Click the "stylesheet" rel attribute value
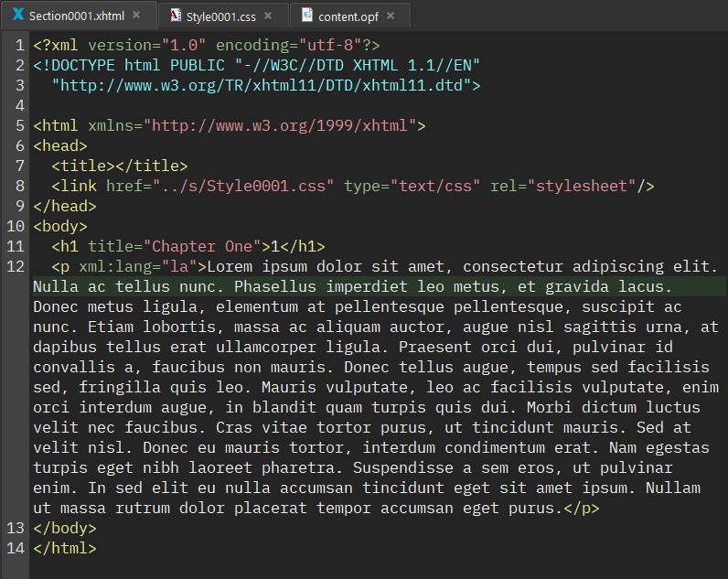The height and width of the screenshot is (579, 728). pyautogui.click(x=582, y=187)
